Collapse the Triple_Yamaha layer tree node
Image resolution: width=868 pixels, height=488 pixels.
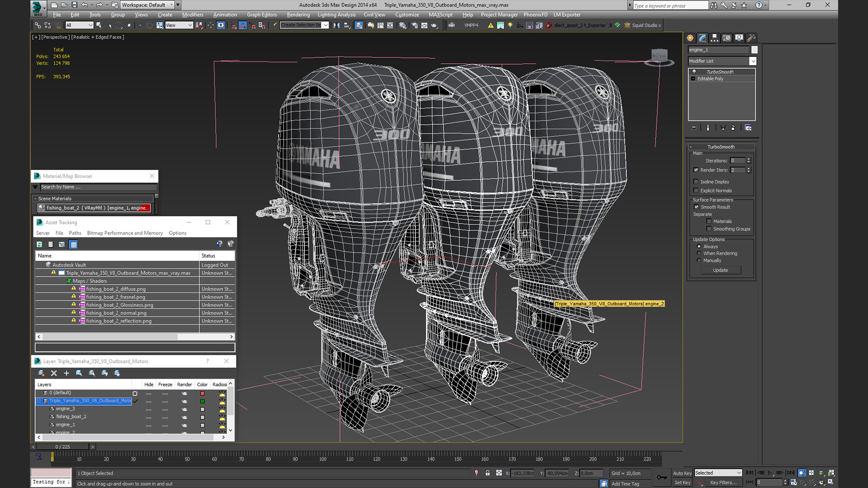pos(39,401)
